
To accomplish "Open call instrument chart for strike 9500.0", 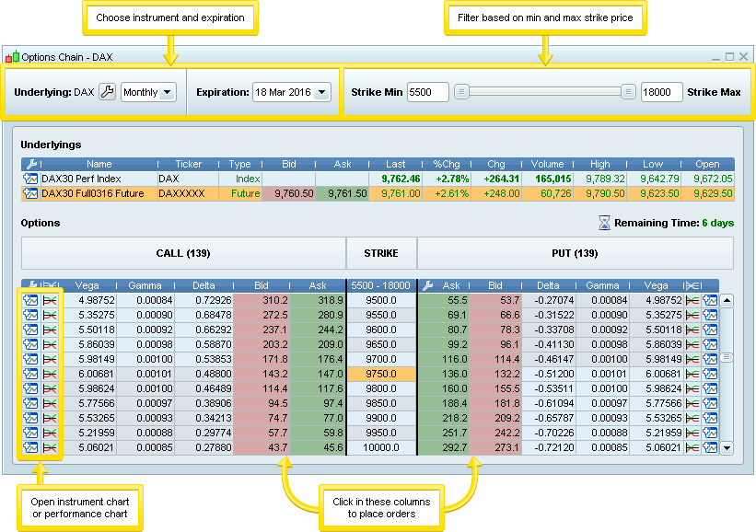I will tap(30, 300).
